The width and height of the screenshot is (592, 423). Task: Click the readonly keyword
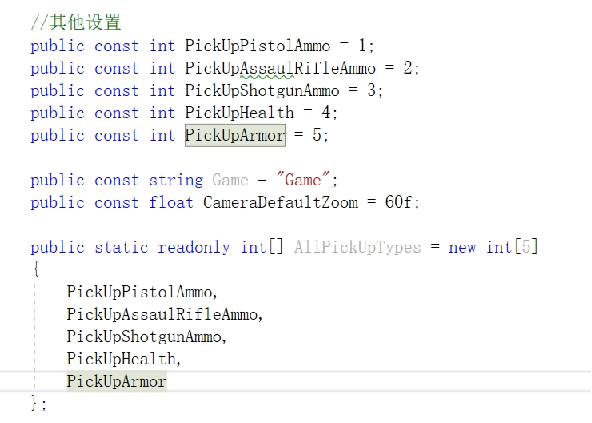point(194,248)
